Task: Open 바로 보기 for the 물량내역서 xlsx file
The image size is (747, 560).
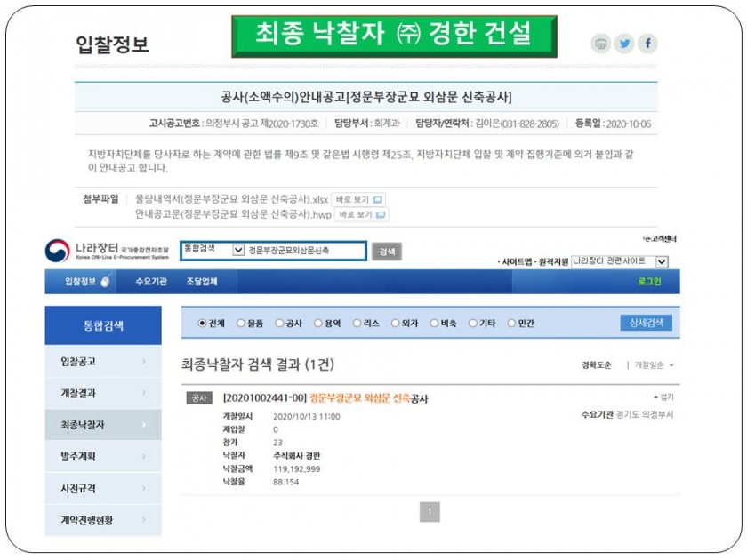Action: (358, 200)
